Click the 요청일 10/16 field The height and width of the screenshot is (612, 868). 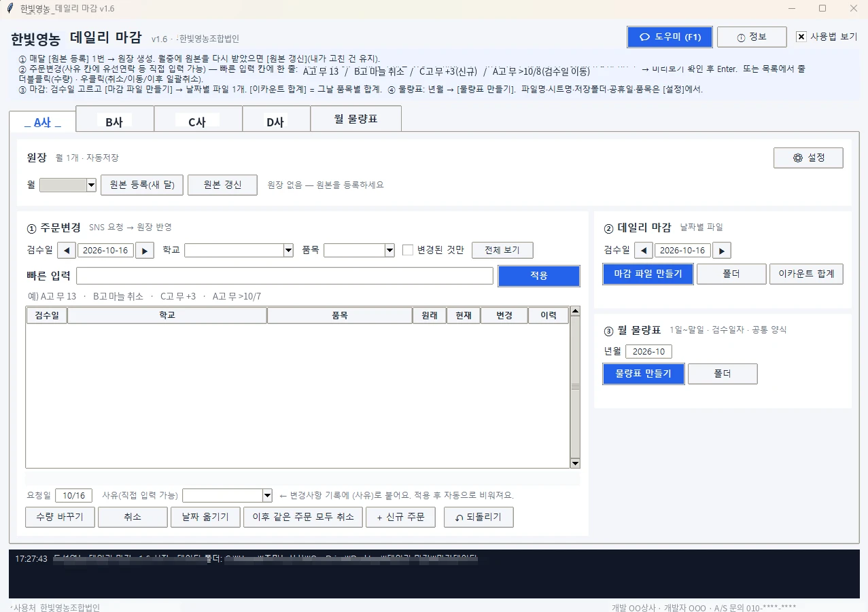tap(73, 495)
